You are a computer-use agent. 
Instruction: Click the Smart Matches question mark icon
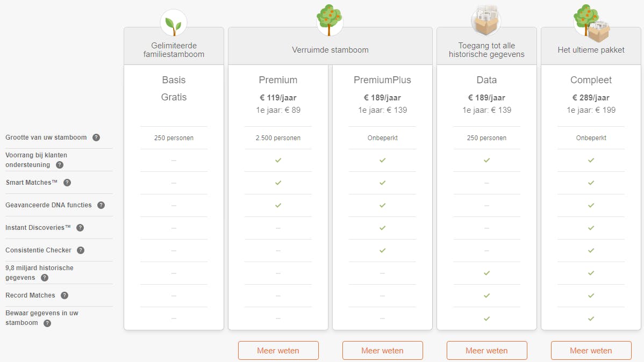(x=67, y=183)
